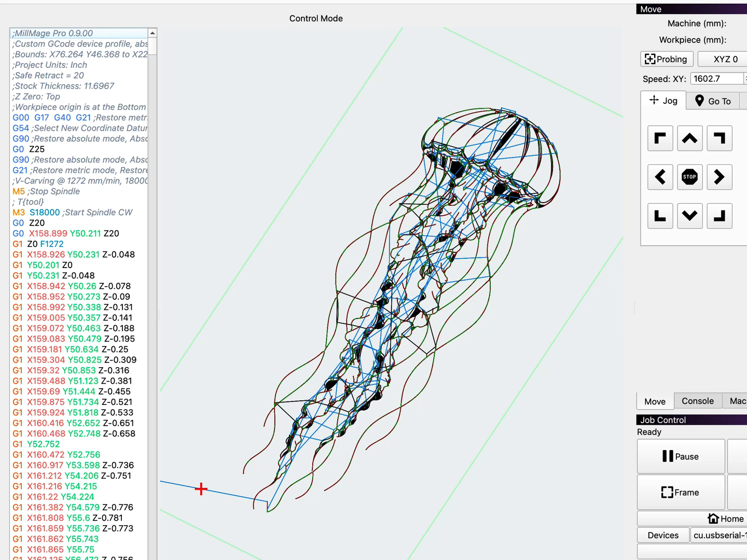Select the 'G0 Z25' G-code line
Screen dimensions: 747x560
pos(79,149)
